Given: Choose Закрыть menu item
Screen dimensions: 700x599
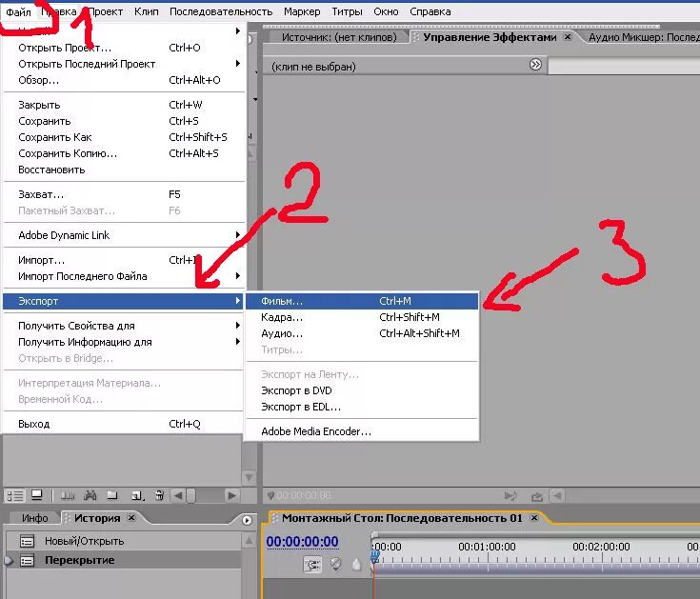Looking at the screenshot, I should coord(124,105).
